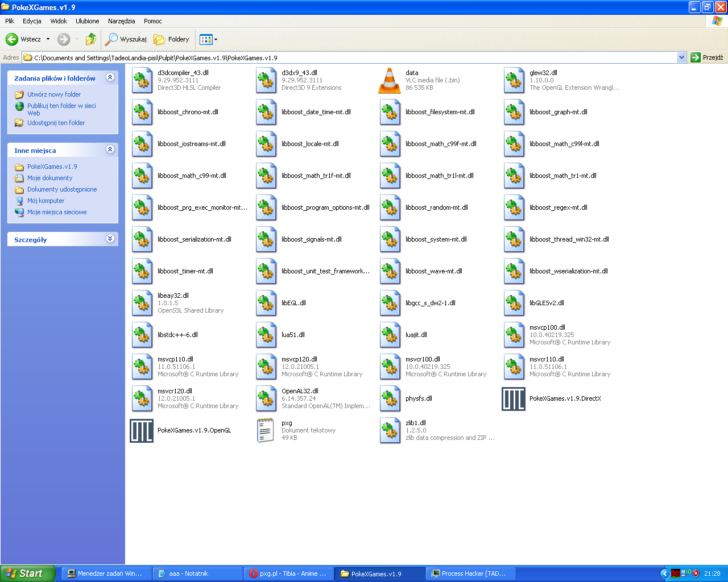Screen dimensions: 728x582
Task: Switch to Menedżer zadań taskbar button
Action: coord(106,573)
